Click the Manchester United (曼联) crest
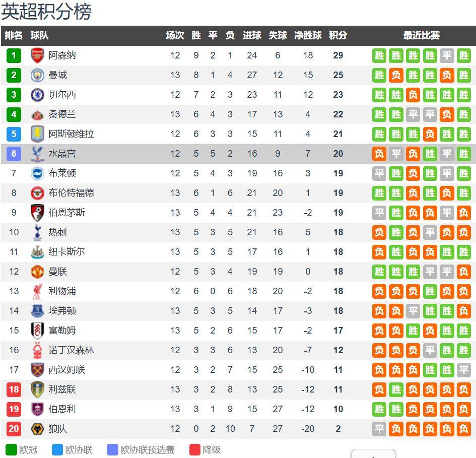 [x=37, y=272]
